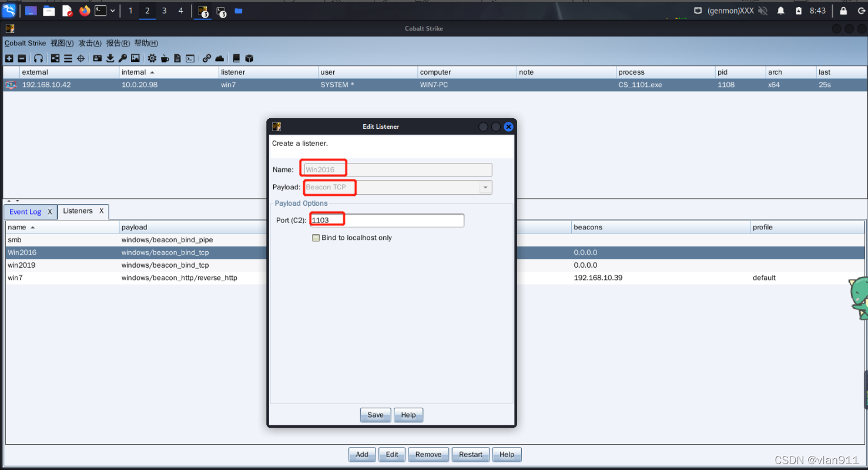The image size is (868, 470).
Task: Open the Kali dragon applications menu
Action: (x=9, y=11)
